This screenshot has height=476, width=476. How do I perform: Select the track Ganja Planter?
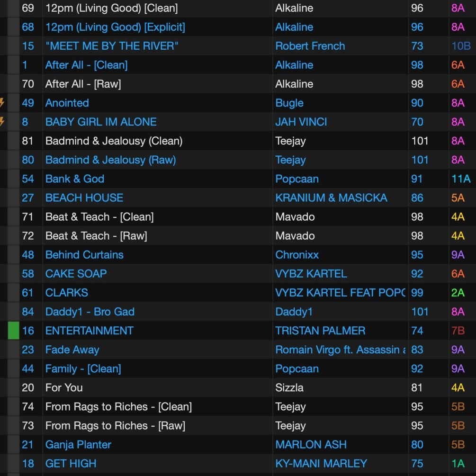coord(78,444)
